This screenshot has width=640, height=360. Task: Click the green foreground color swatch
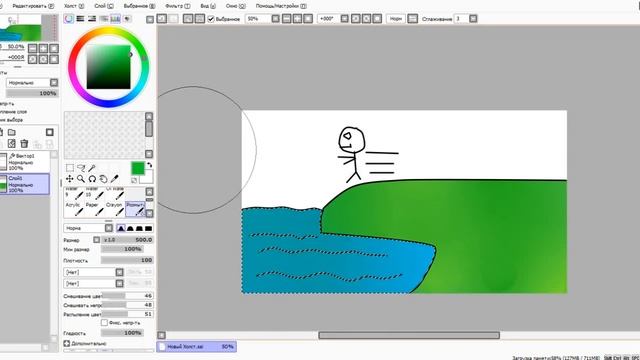click(x=138, y=168)
